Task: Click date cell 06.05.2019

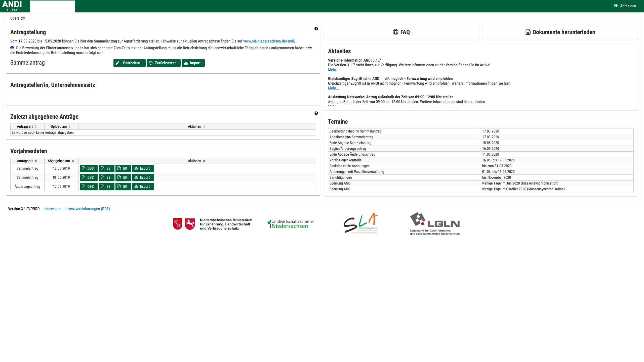Action: click(x=61, y=177)
